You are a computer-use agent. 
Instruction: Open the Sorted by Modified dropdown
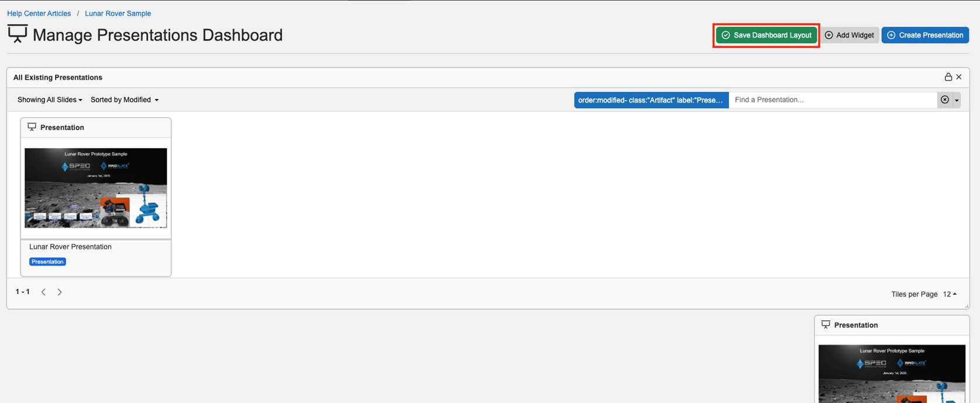point(125,100)
